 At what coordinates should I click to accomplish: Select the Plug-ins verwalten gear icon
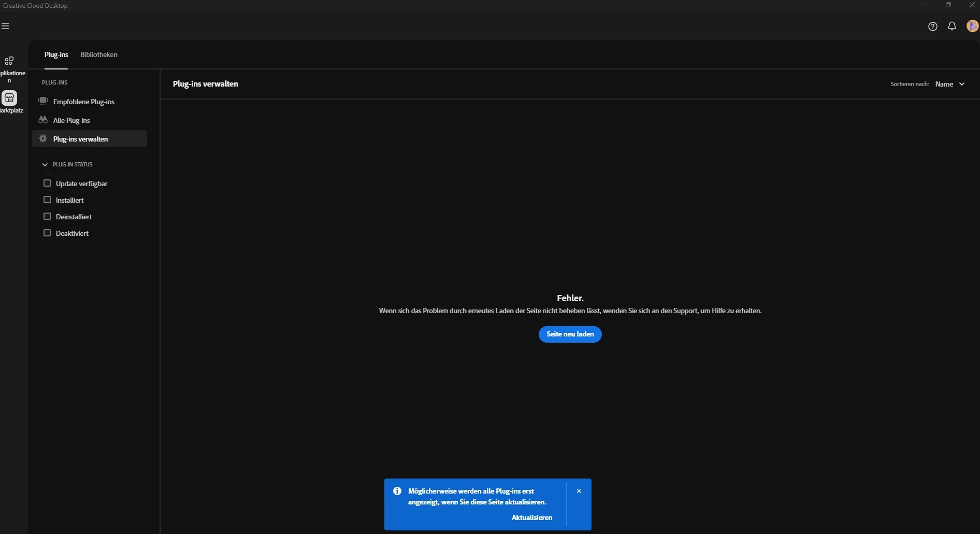click(x=43, y=138)
